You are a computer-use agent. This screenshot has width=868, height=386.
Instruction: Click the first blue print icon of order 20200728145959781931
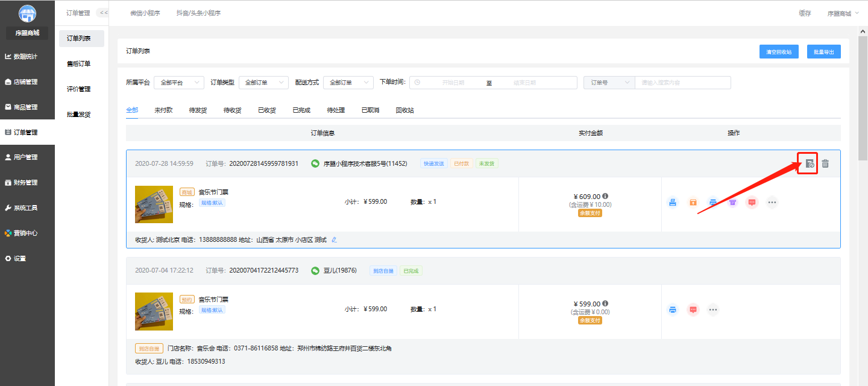[x=673, y=203]
